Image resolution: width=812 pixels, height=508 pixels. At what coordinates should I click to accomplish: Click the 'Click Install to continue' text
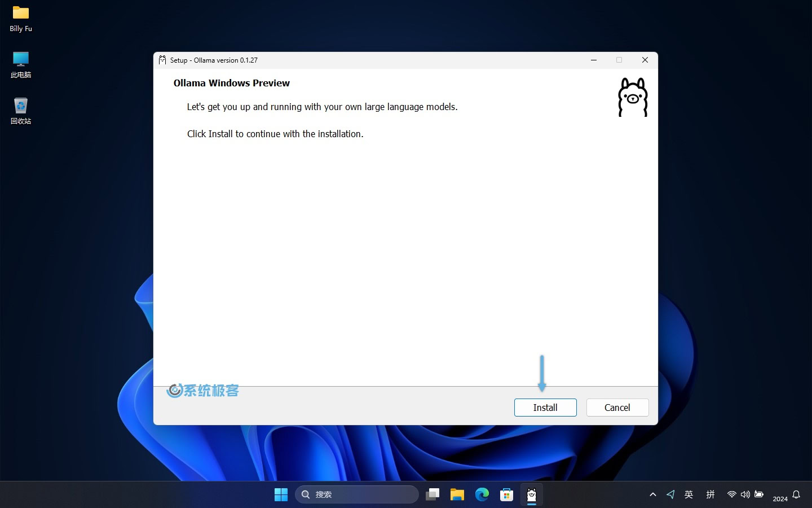click(x=275, y=134)
